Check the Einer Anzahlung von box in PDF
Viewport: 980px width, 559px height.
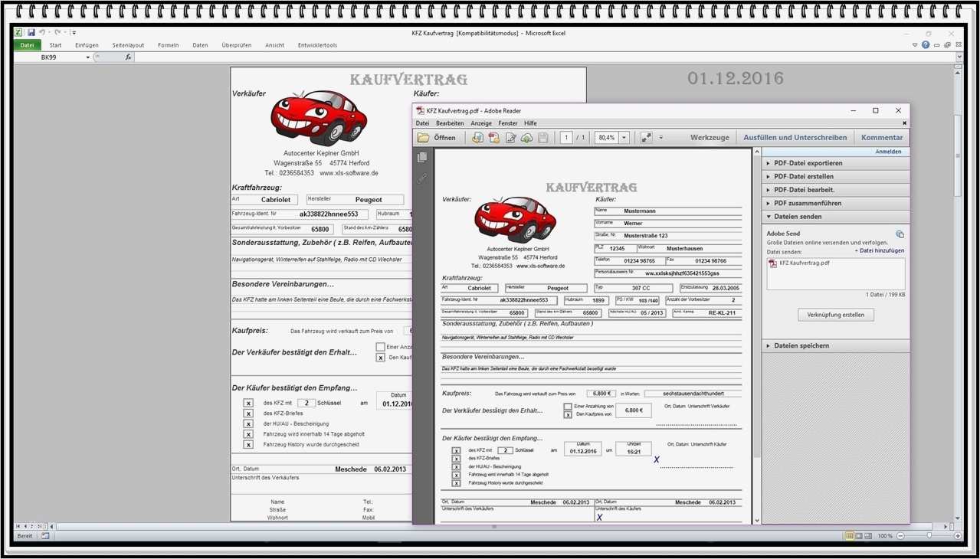[568, 406]
